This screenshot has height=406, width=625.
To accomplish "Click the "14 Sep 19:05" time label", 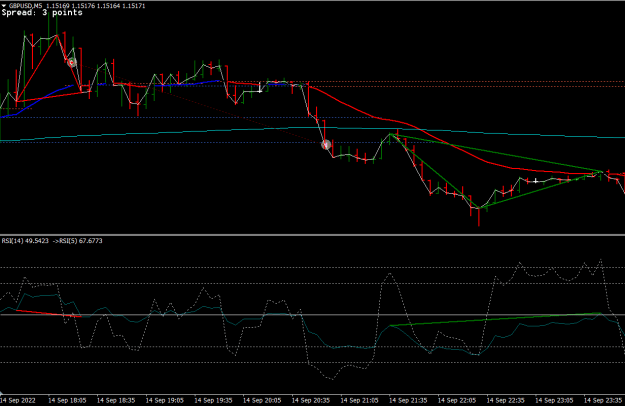I will [x=164, y=400].
